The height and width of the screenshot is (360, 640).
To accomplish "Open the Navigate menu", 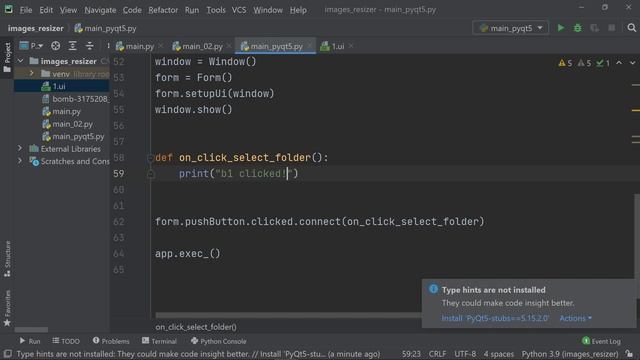I will [x=100, y=10].
